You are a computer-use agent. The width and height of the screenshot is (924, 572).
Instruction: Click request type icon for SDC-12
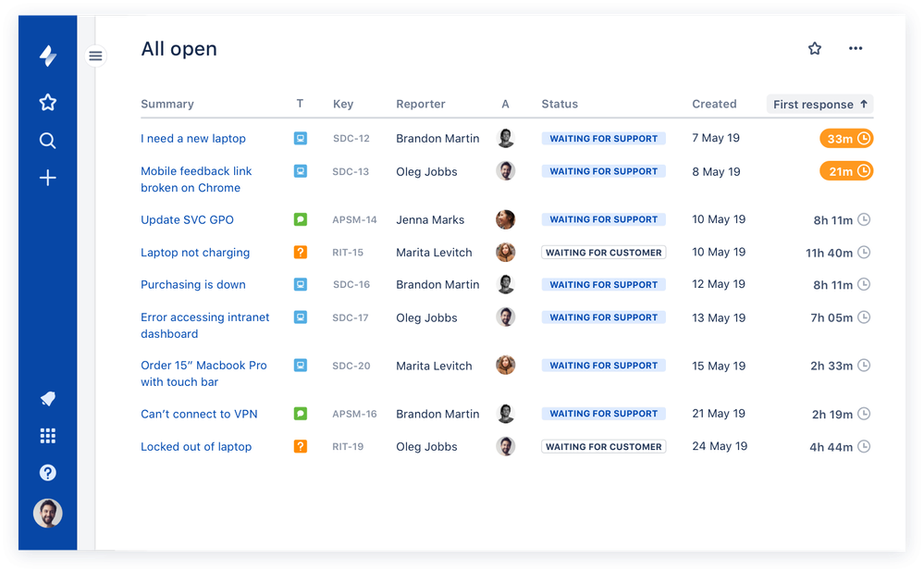point(301,139)
